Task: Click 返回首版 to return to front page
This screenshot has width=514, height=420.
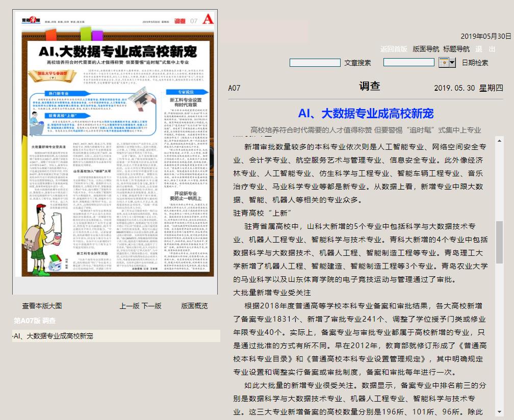Action: click(394, 49)
